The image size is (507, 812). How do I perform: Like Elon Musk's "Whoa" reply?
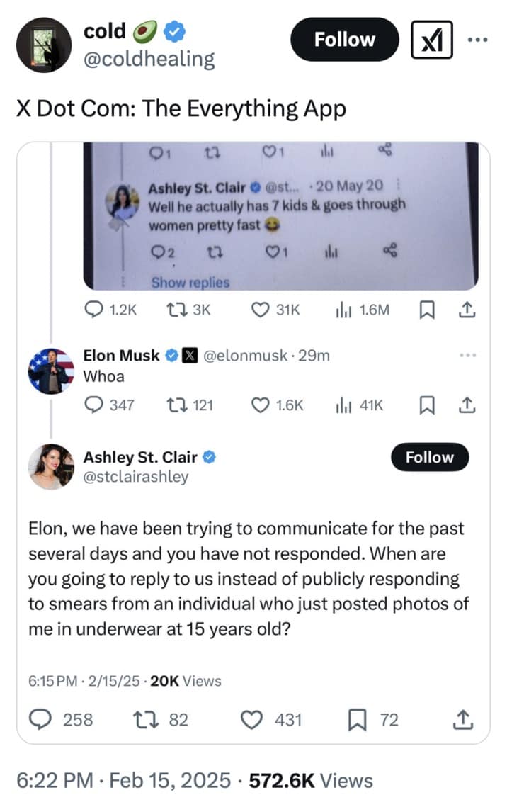(262, 405)
